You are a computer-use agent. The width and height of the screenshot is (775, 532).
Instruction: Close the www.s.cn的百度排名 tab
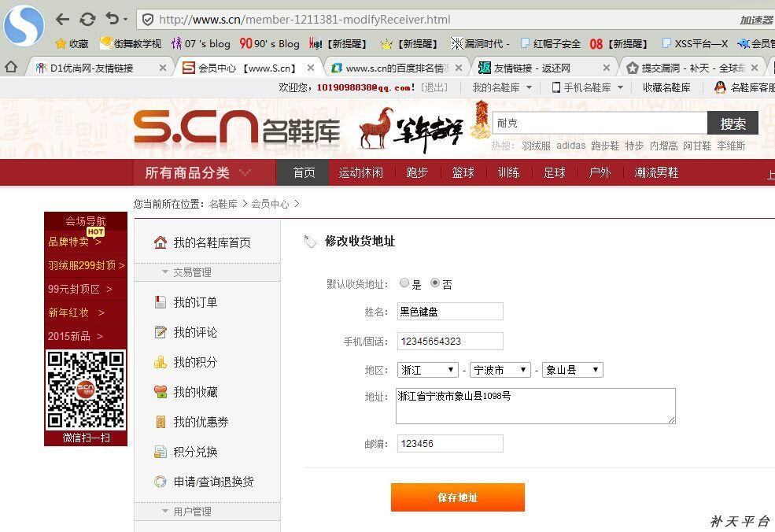(459, 68)
